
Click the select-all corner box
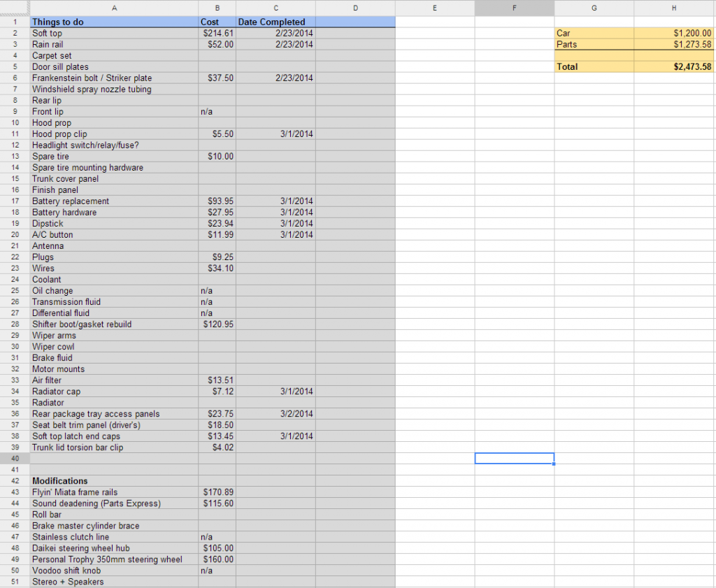click(15, 8)
